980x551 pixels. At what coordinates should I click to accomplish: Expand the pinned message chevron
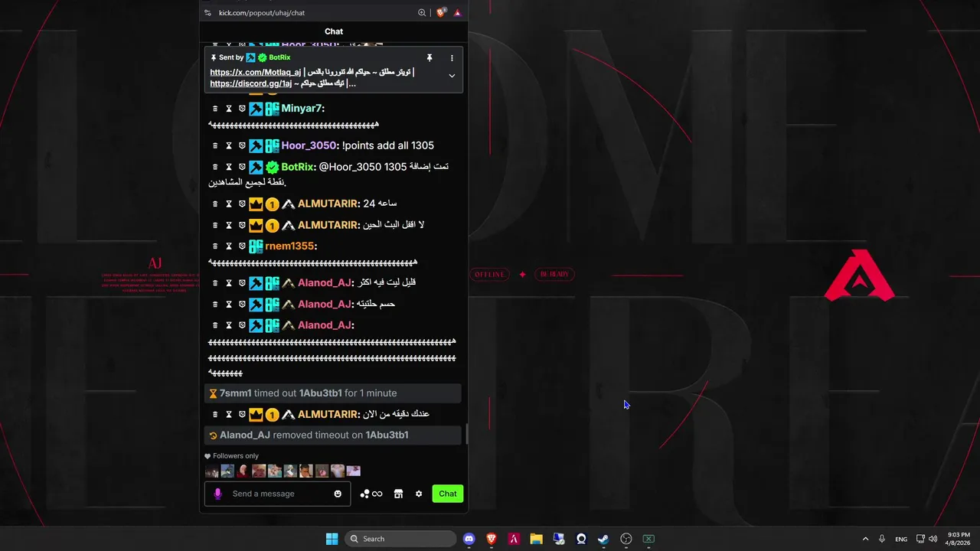(452, 76)
